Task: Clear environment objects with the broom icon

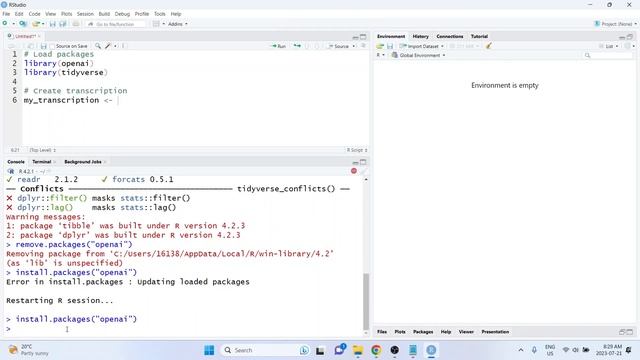Action: [x=489, y=46]
